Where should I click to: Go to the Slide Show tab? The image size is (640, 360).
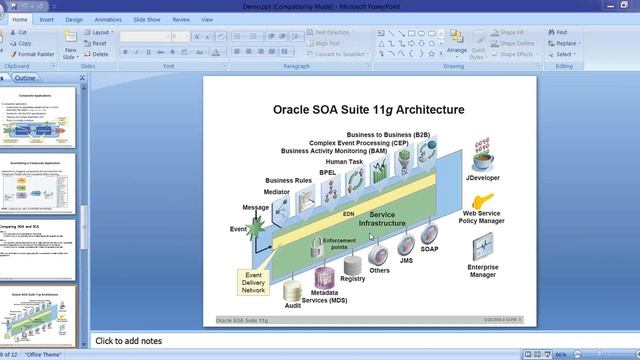(147, 19)
